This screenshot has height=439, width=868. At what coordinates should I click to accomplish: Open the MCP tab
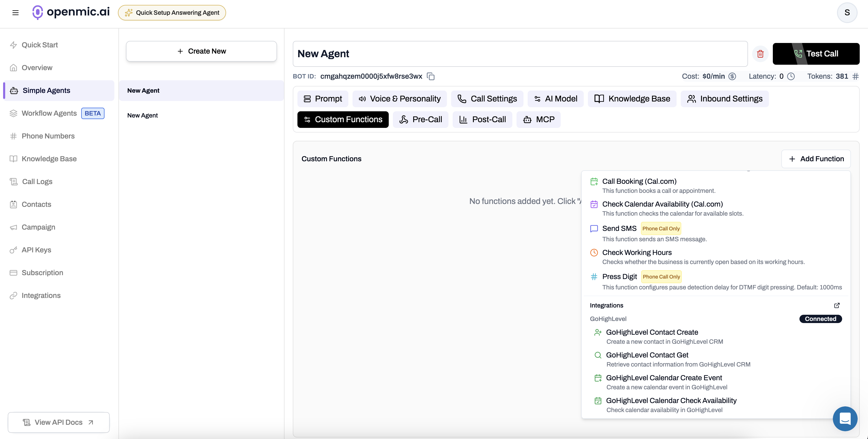coord(538,120)
